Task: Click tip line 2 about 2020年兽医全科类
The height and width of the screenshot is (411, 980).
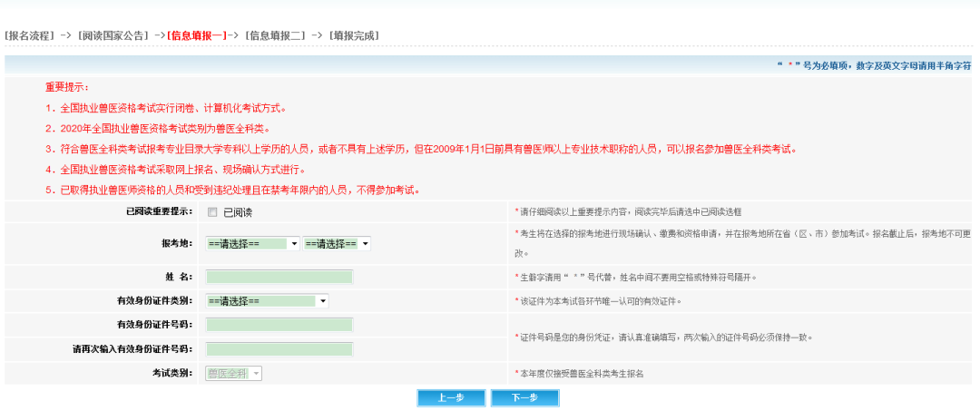Action: [157, 129]
